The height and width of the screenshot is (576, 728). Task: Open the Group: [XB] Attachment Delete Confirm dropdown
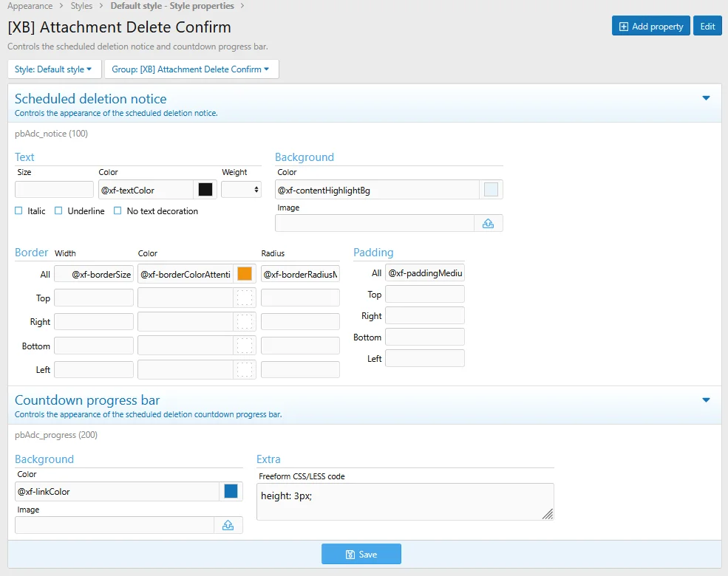pos(191,69)
